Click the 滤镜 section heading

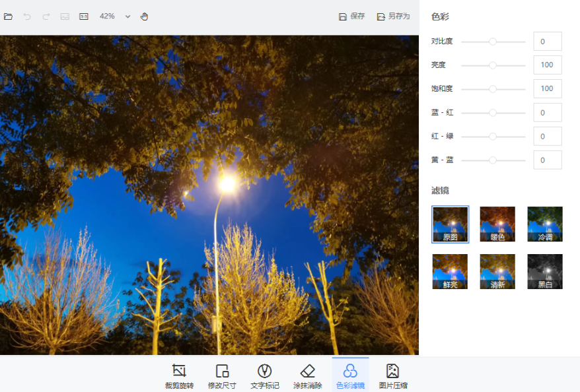click(440, 191)
